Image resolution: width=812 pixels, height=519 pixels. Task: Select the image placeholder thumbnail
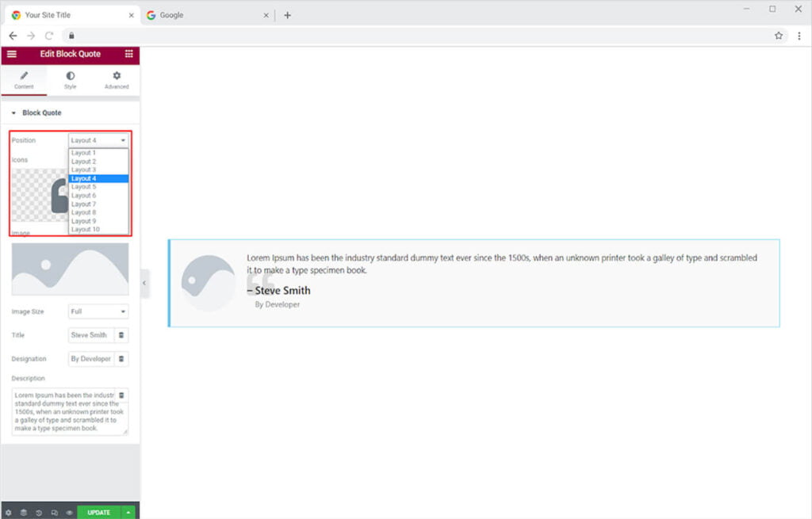[x=70, y=269]
